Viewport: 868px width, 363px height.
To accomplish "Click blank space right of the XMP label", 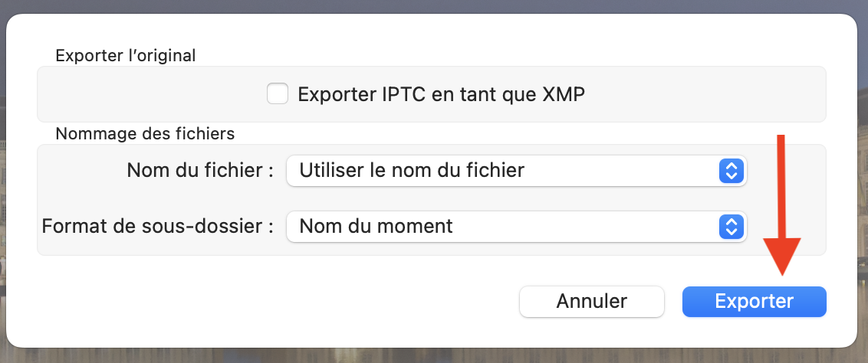I will coord(705,94).
